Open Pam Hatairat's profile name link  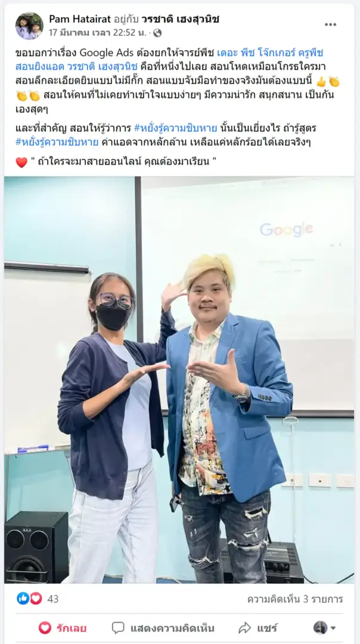point(80,19)
